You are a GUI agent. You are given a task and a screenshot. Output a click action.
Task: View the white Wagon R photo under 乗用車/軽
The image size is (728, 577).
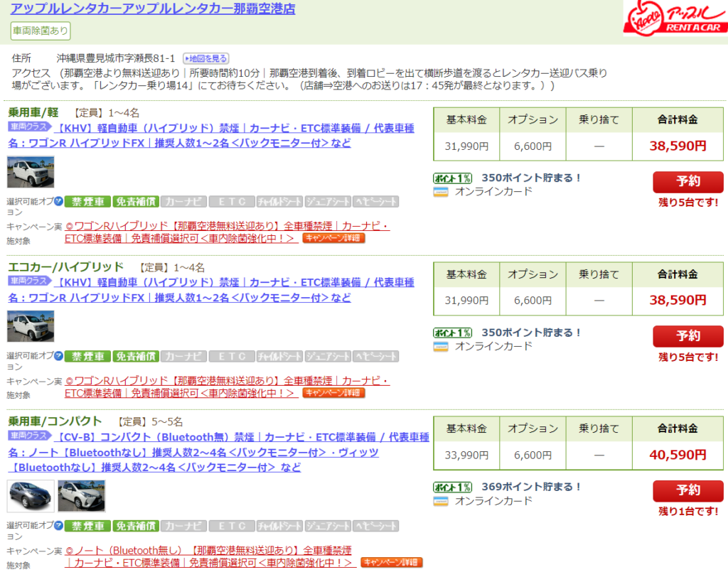pos(31,172)
